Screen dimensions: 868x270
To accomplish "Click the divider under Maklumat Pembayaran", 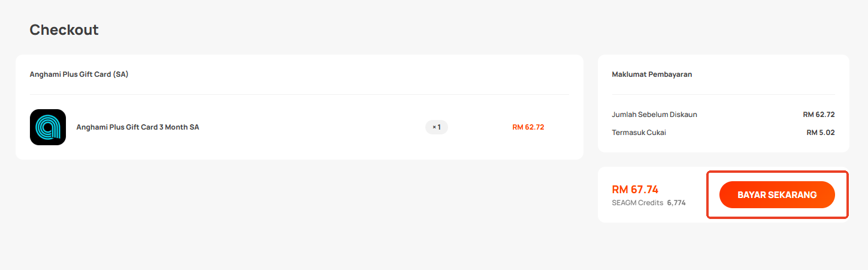I will (724, 94).
